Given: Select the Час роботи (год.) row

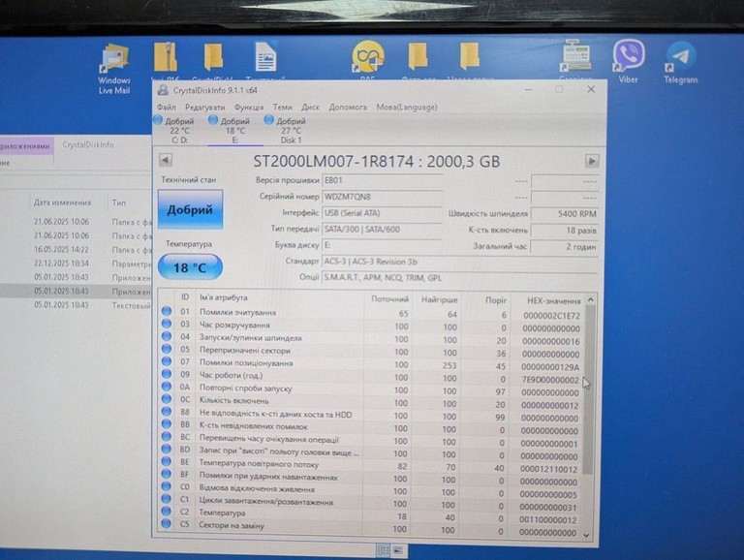Looking at the screenshot, I should 372,377.
